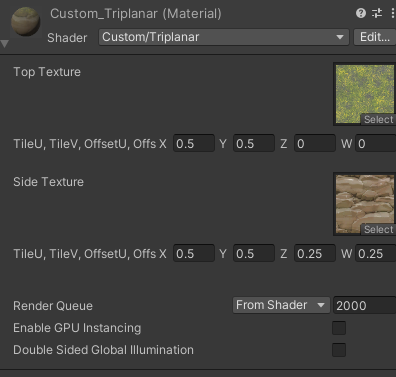
Task: Click the Custom_Triplanar (Material) title
Action: point(136,14)
